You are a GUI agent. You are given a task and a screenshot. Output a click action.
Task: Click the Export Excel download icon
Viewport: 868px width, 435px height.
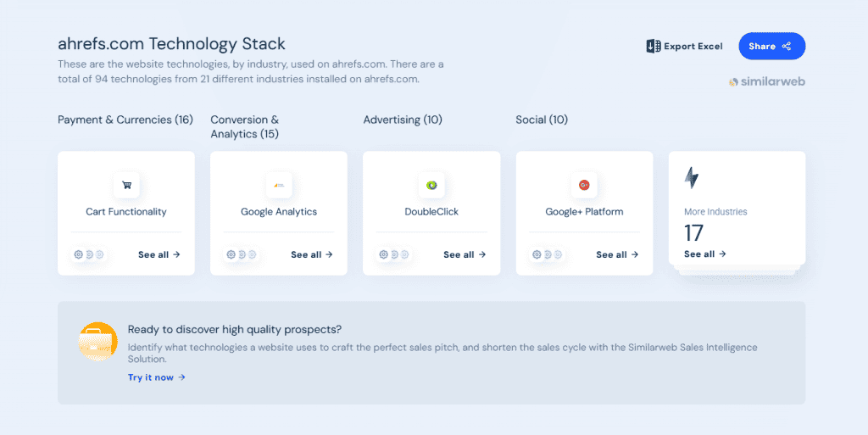click(x=654, y=46)
